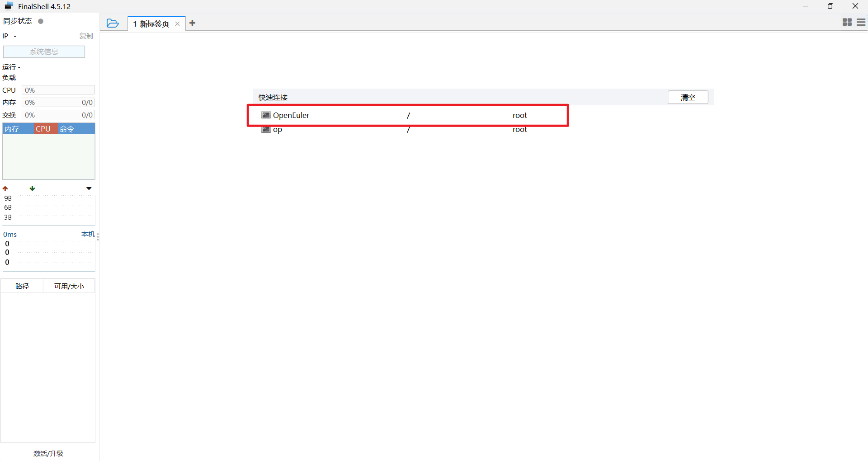Maximize the FinalShell window
868x461 pixels.
[x=830, y=6]
